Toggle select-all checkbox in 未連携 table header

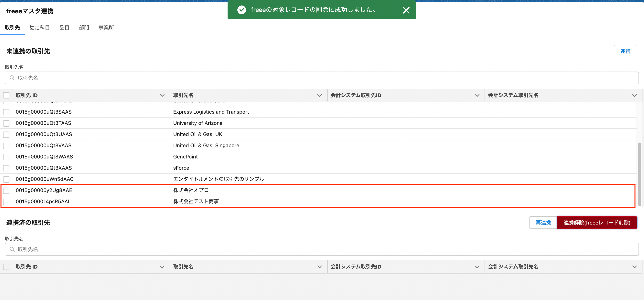pyautogui.click(x=6, y=95)
